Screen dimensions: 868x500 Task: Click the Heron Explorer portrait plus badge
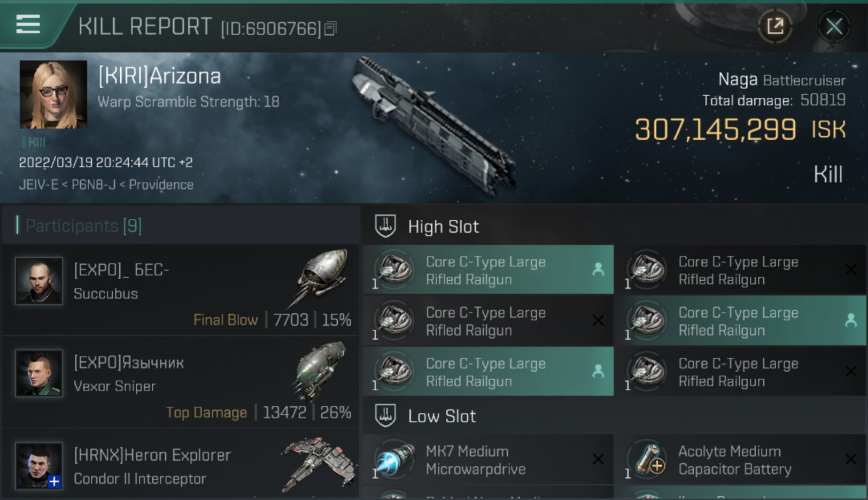point(54,481)
